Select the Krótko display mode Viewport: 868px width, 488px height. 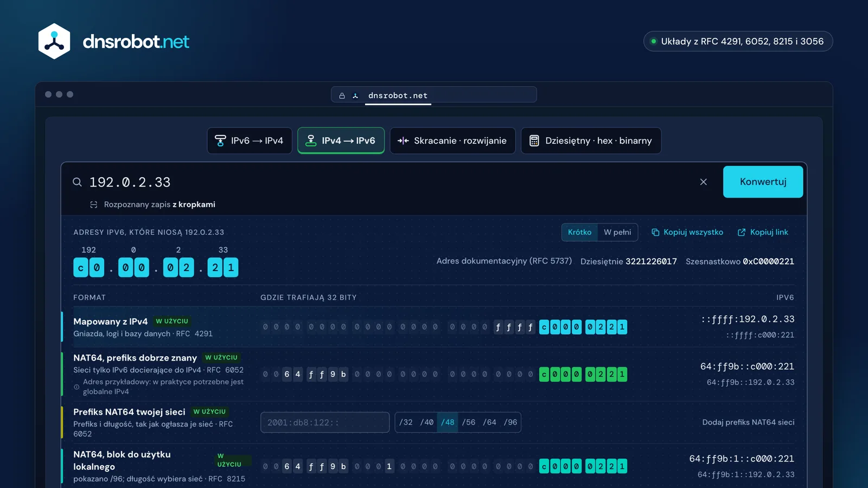click(x=579, y=232)
